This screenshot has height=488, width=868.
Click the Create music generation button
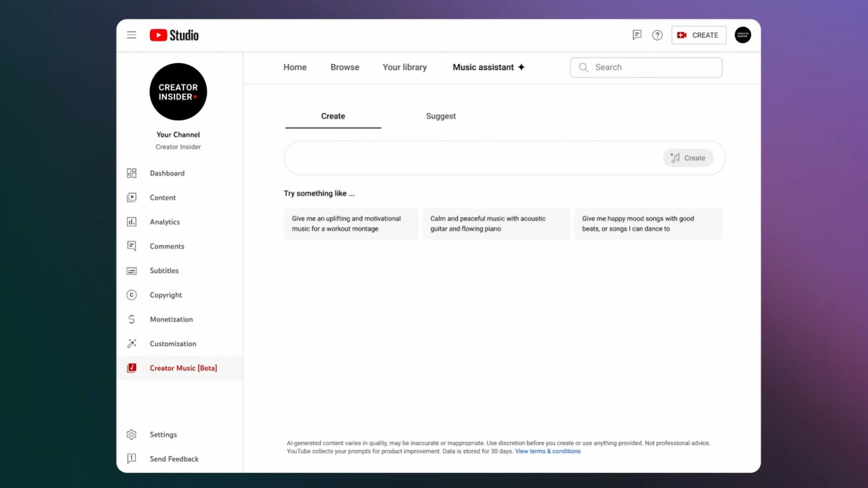click(x=688, y=158)
